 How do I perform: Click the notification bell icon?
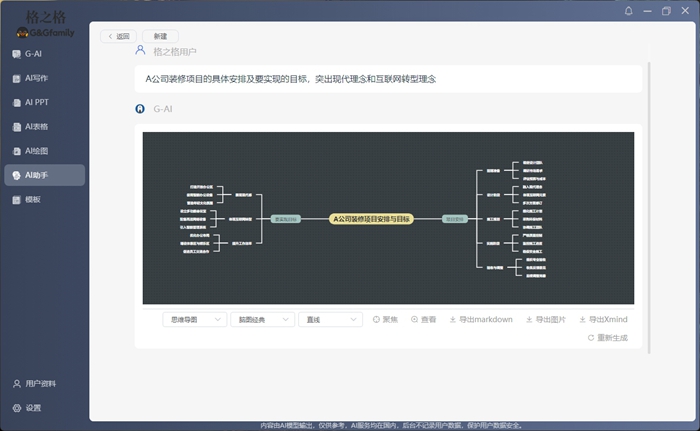[629, 11]
